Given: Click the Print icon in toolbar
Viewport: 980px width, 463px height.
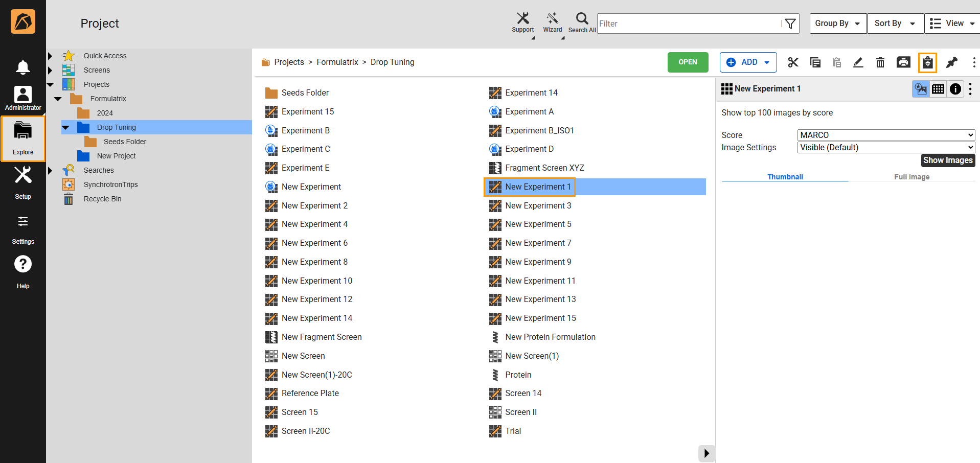Looking at the screenshot, I should coord(903,62).
